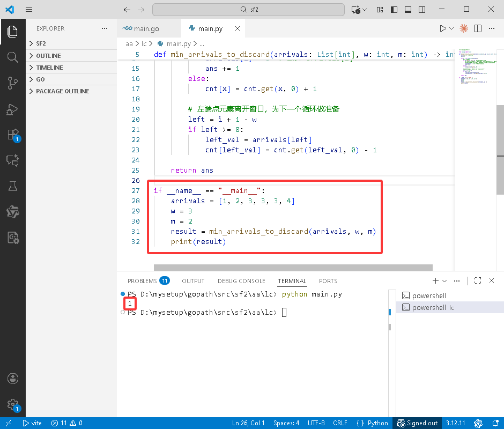This screenshot has width=504, height=429.
Task: Select the powershell lc terminal entry
Action: [450, 307]
